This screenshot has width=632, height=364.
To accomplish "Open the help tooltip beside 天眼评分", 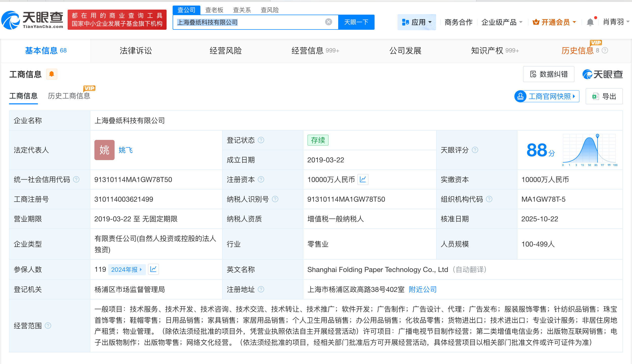I will 475,150.
